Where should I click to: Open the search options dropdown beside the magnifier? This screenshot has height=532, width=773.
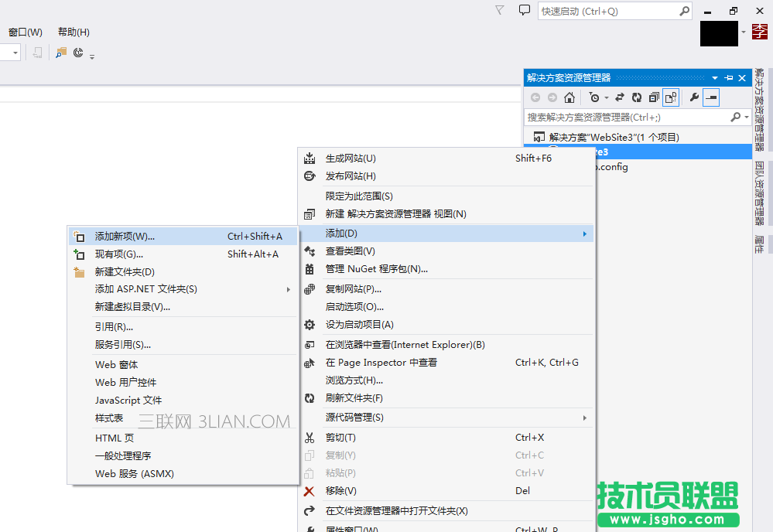coord(746,117)
